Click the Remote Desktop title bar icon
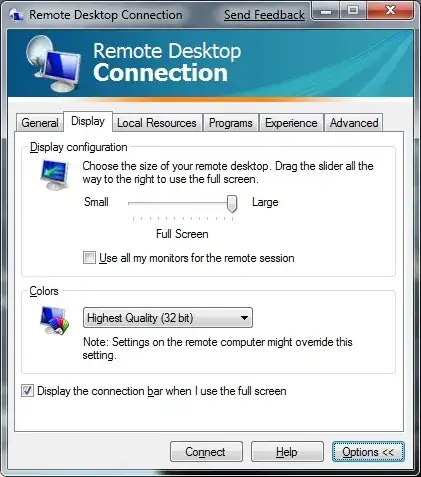Screen dimensions: 421x477 click(x=16, y=15)
